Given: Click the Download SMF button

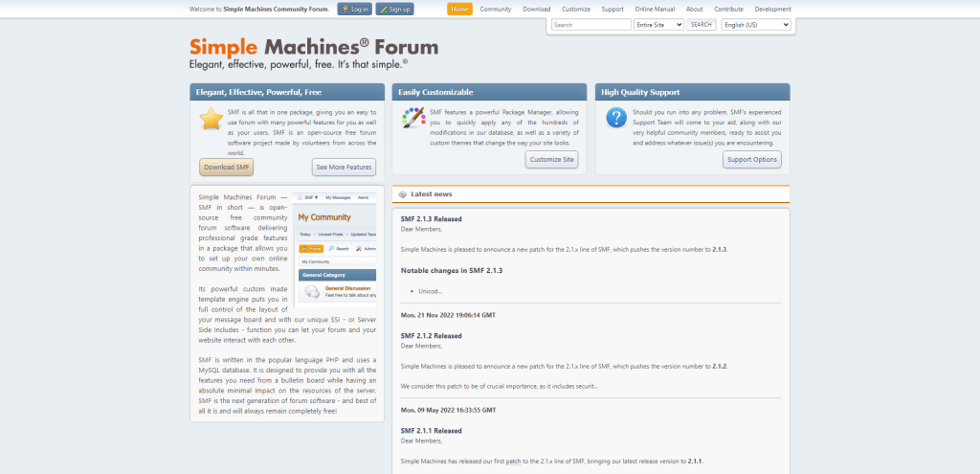Looking at the screenshot, I should click(226, 167).
